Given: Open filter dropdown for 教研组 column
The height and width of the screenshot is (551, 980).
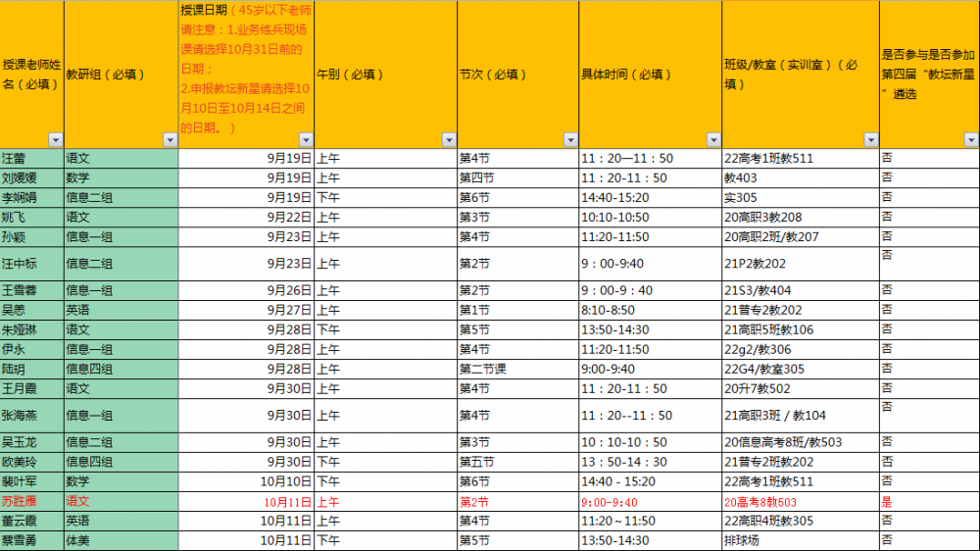Looking at the screenshot, I should [x=170, y=140].
